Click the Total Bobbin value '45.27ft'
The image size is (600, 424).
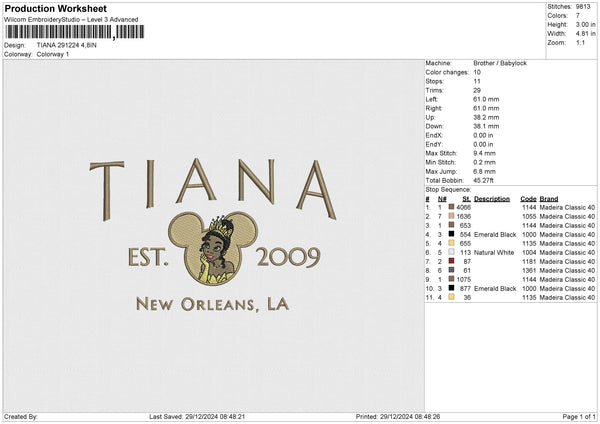pyautogui.click(x=483, y=180)
